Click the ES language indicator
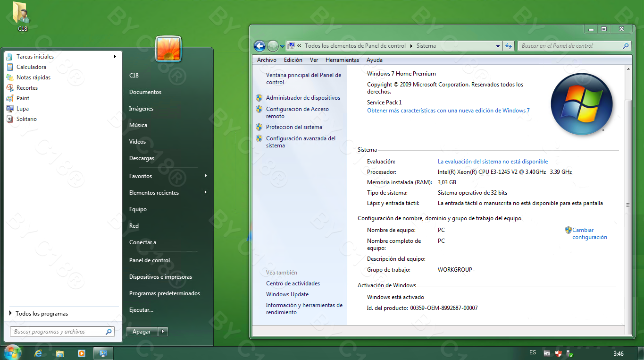 tap(532, 352)
